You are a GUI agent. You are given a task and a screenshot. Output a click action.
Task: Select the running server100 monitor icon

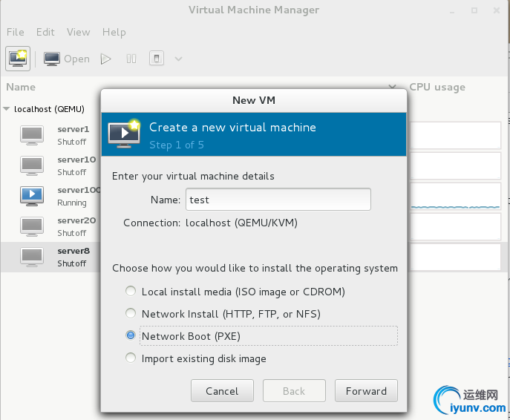(31, 196)
